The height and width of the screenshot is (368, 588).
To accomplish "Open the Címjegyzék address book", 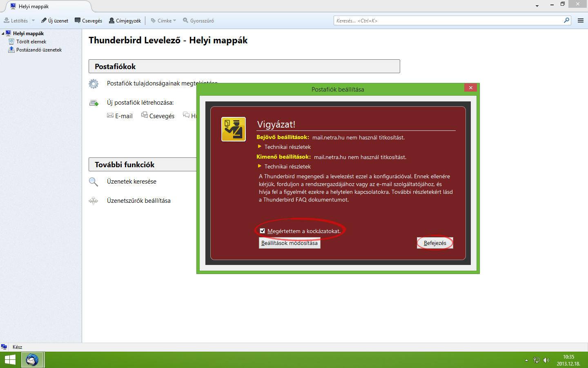I will point(125,20).
